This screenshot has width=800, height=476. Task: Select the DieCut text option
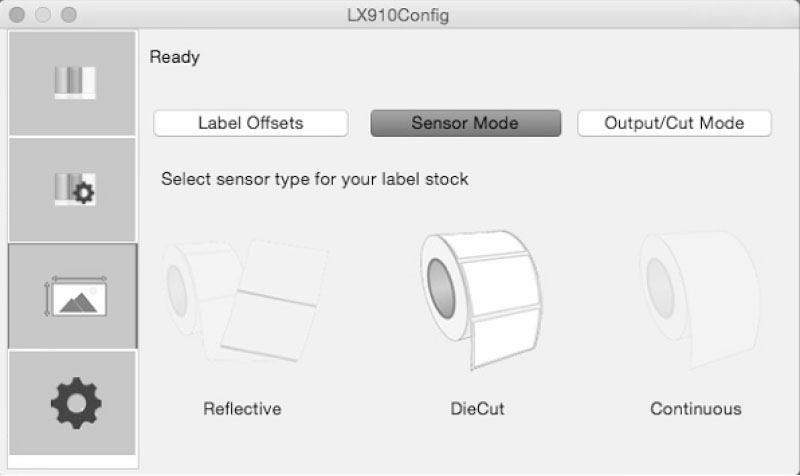pyautogui.click(x=478, y=409)
